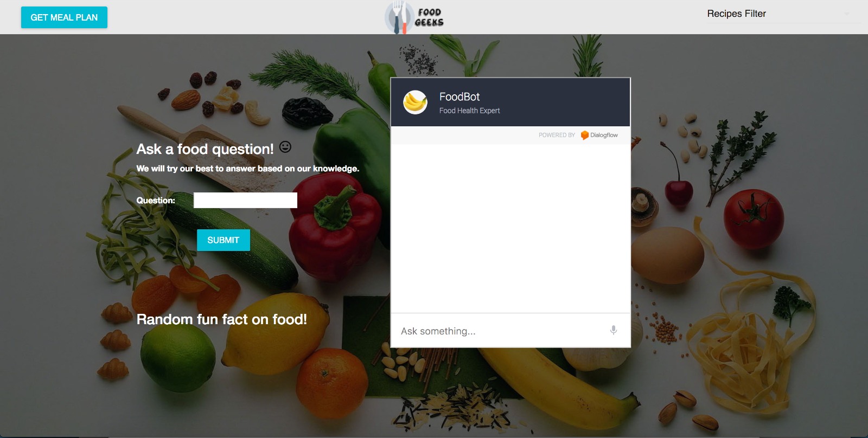Click the Ask a food question heading
The height and width of the screenshot is (438, 868).
(x=205, y=149)
